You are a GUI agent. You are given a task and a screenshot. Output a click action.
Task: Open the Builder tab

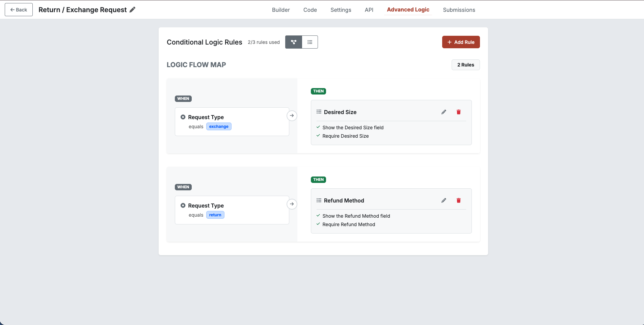280,10
